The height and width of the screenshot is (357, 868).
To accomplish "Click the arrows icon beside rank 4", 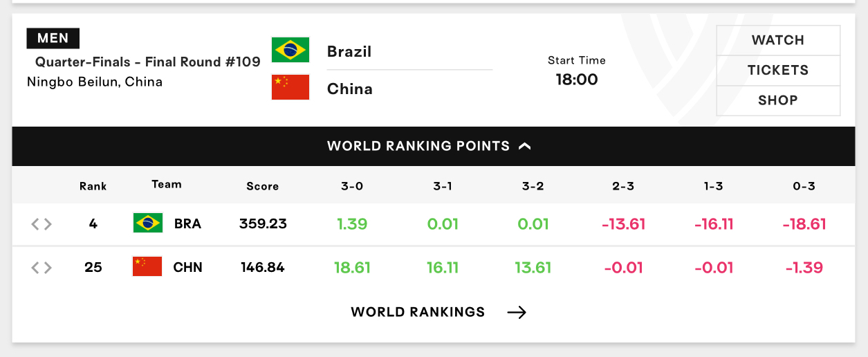I will tap(41, 224).
